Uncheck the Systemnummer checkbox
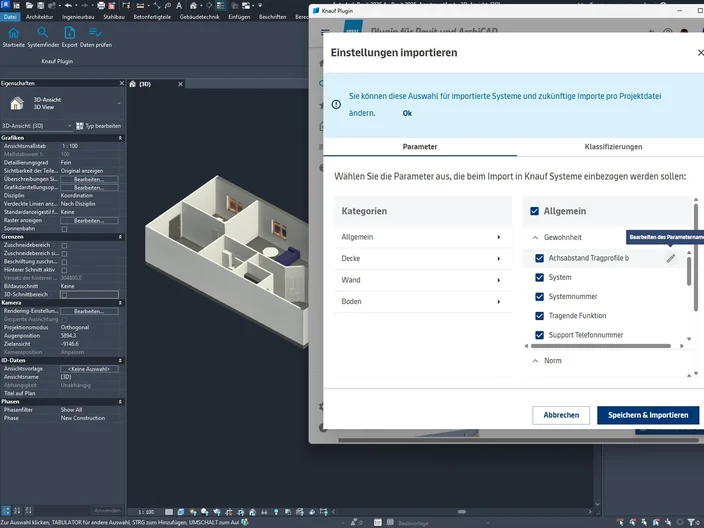 pos(540,297)
